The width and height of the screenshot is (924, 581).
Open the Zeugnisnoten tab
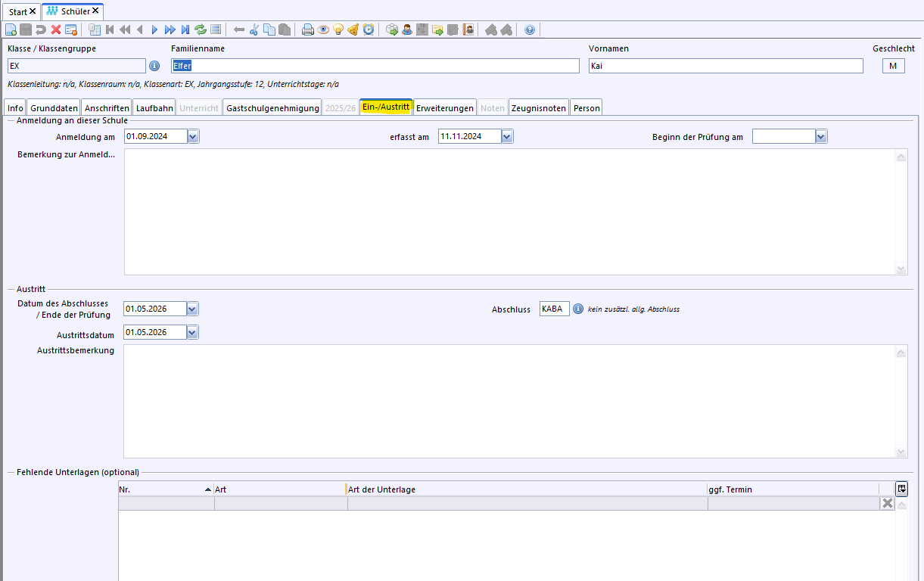click(x=539, y=108)
